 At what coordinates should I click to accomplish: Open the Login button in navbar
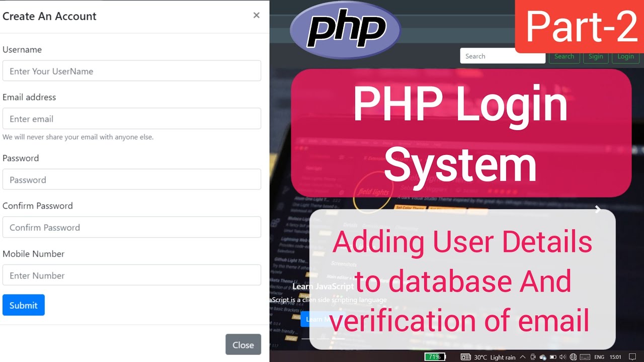625,56
